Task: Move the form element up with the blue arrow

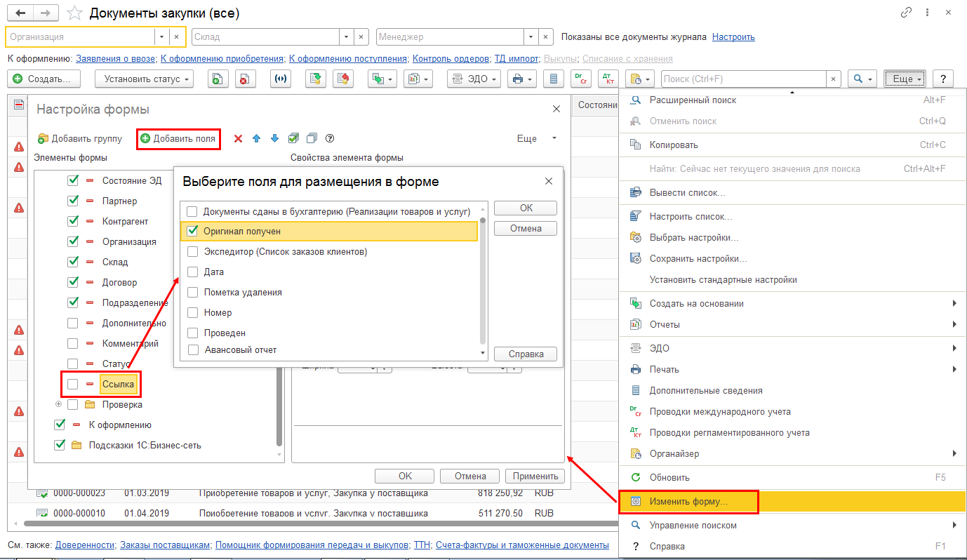Action: point(256,138)
